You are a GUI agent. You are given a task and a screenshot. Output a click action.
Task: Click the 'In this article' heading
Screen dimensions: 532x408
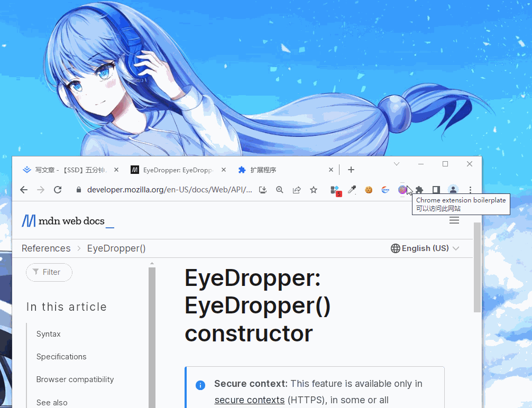click(x=67, y=307)
